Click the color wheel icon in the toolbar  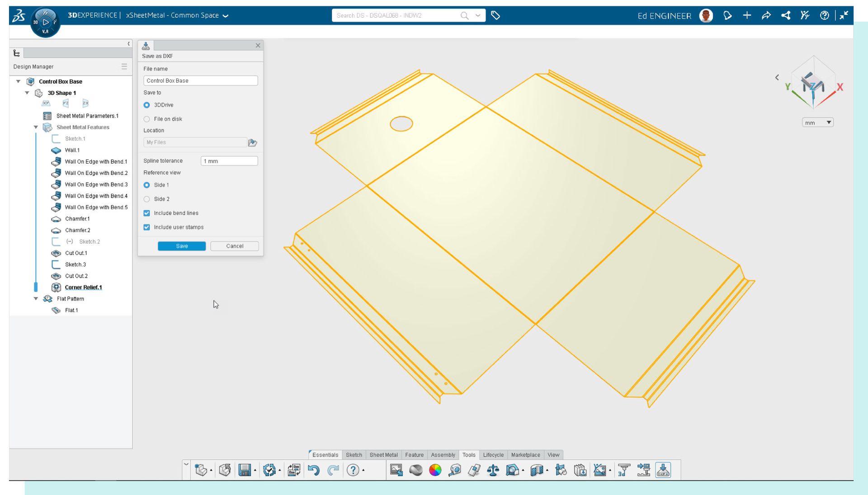435,470
